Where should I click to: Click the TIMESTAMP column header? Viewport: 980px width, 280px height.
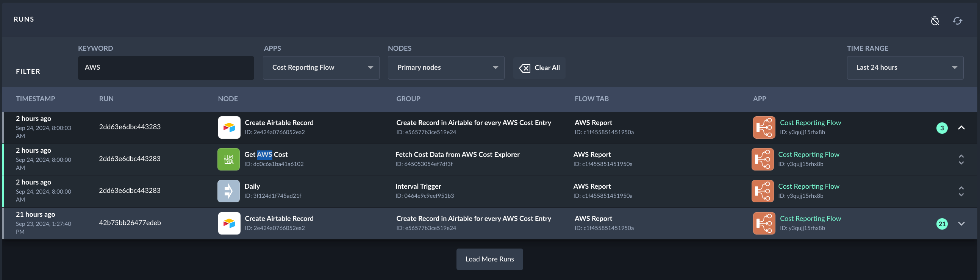[x=35, y=99]
